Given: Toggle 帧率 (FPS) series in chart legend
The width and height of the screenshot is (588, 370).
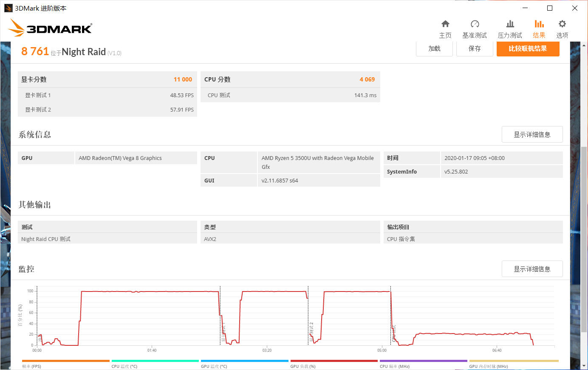Looking at the screenshot, I should (x=31, y=366).
